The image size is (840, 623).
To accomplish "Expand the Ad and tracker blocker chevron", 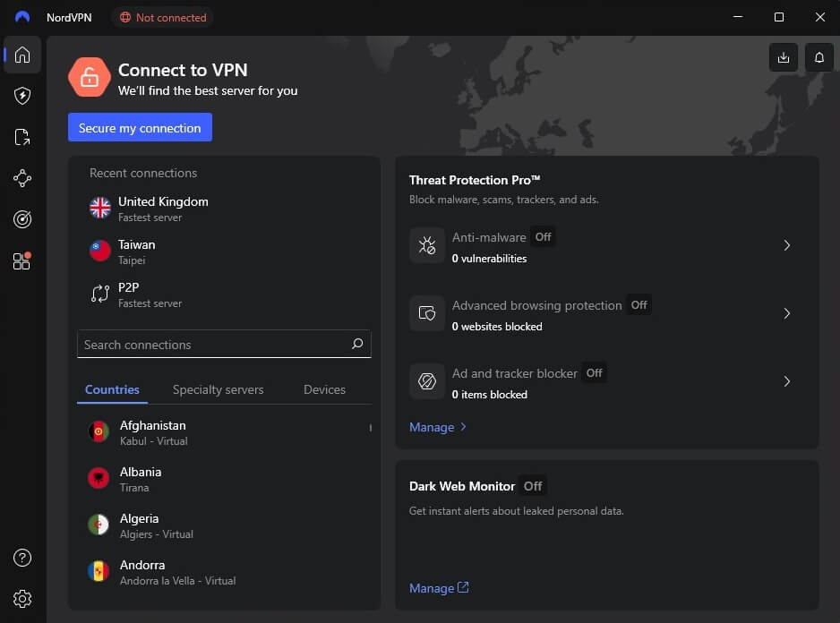I will click(787, 381).
